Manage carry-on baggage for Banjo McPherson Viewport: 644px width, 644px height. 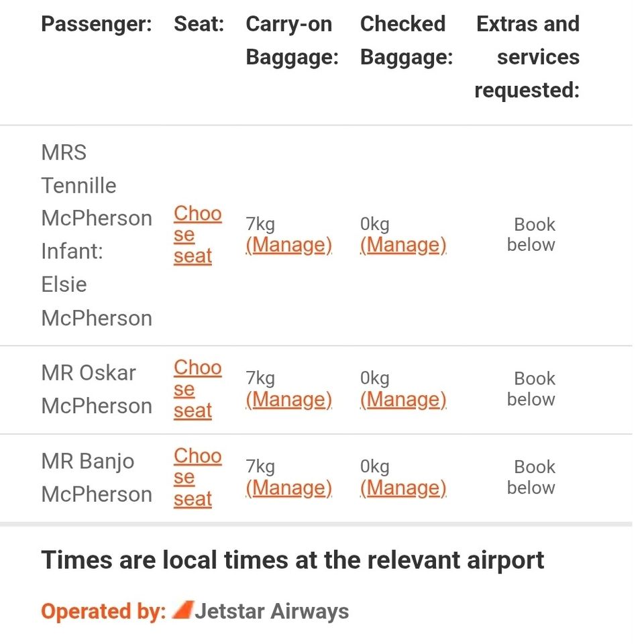[x=288, y=488]
